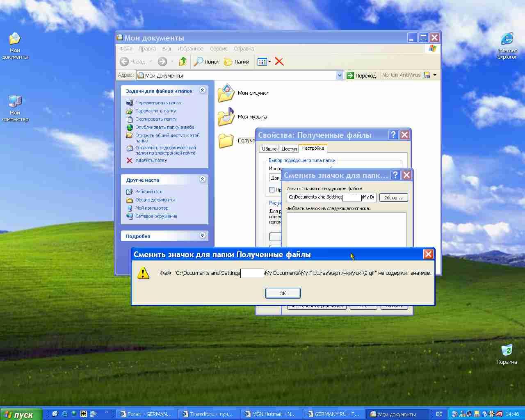Expand the address bar dropdown
The image size is (525, 420).
pyautogui.click(x=340, y=75)
